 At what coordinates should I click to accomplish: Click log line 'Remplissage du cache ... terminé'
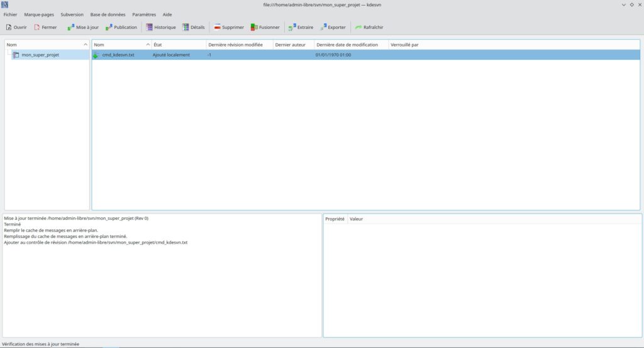click(x=65, y=236)
